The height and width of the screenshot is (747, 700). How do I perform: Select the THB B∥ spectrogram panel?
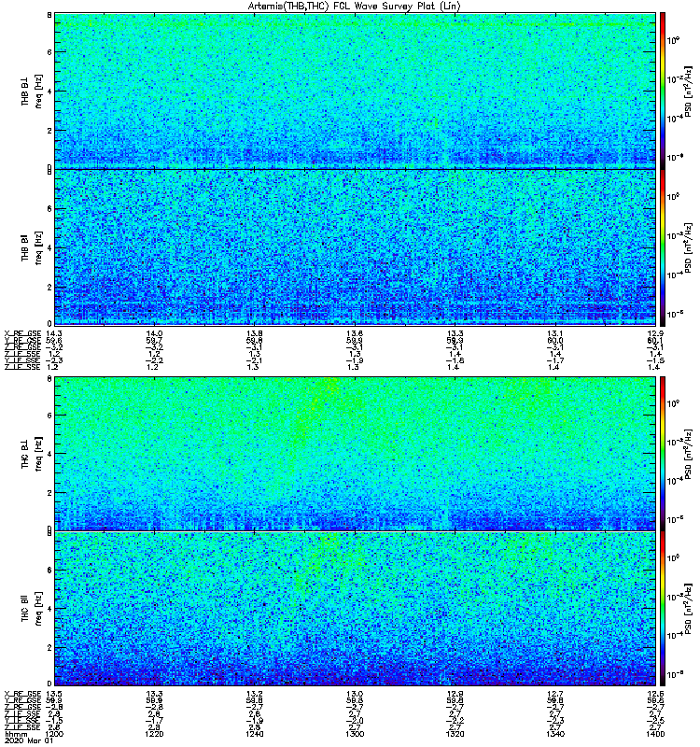click(356, 247)
